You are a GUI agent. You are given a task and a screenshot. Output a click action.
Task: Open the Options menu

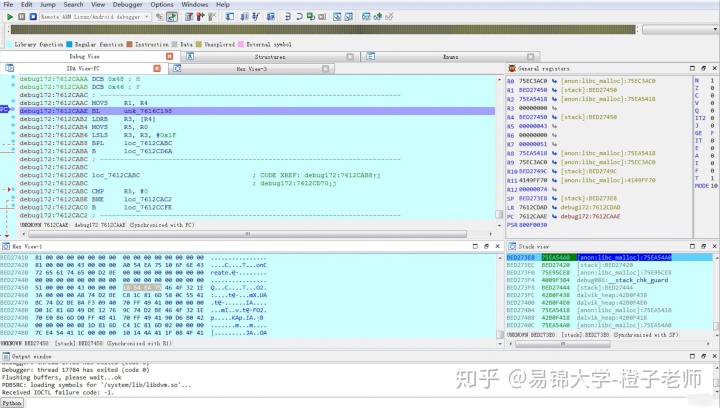pos(162,5)
